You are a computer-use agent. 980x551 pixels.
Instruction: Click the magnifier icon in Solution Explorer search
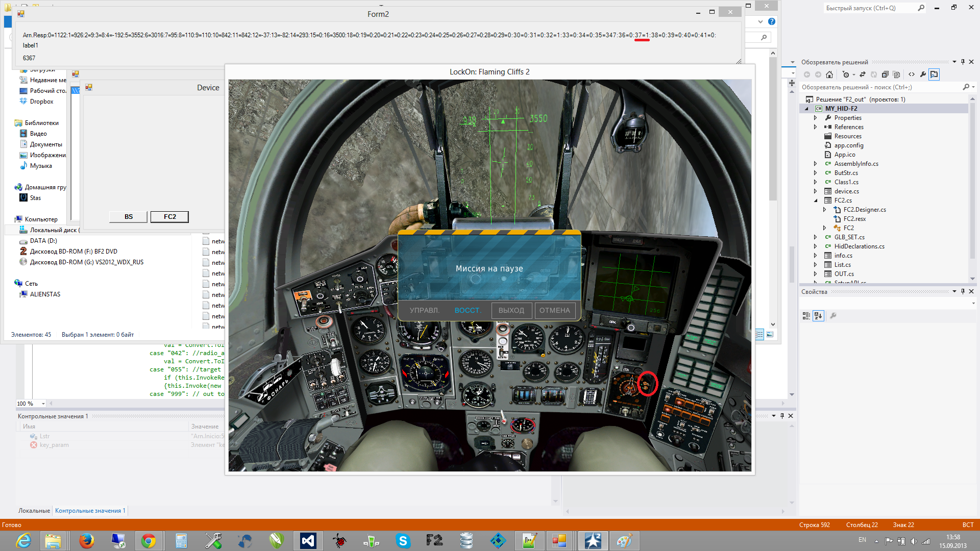pyautogui.click(x=966, y=87)
